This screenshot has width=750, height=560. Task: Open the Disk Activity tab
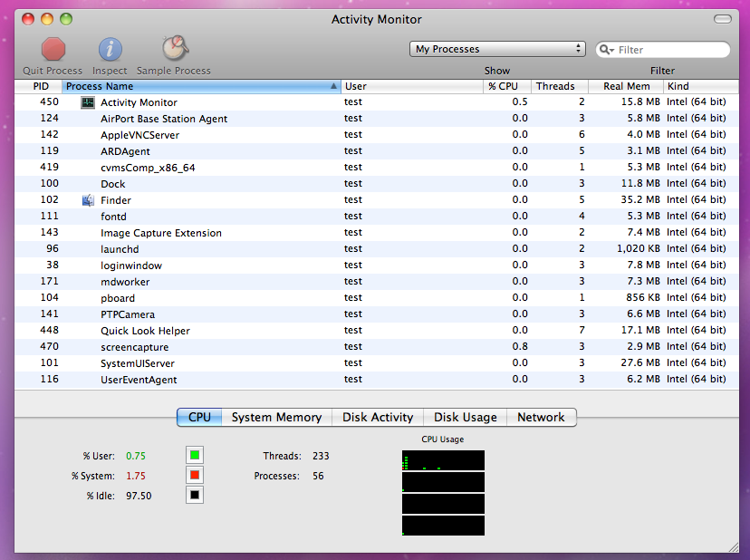coord(378,417)
